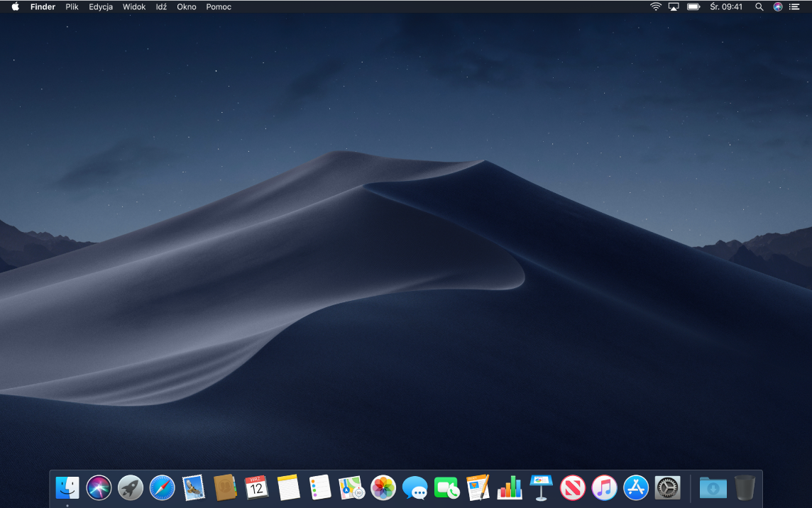Launch iTunes music app
The height and width of the screenshot is (508, 812).
pyautogui.click(x=604, y=487)
